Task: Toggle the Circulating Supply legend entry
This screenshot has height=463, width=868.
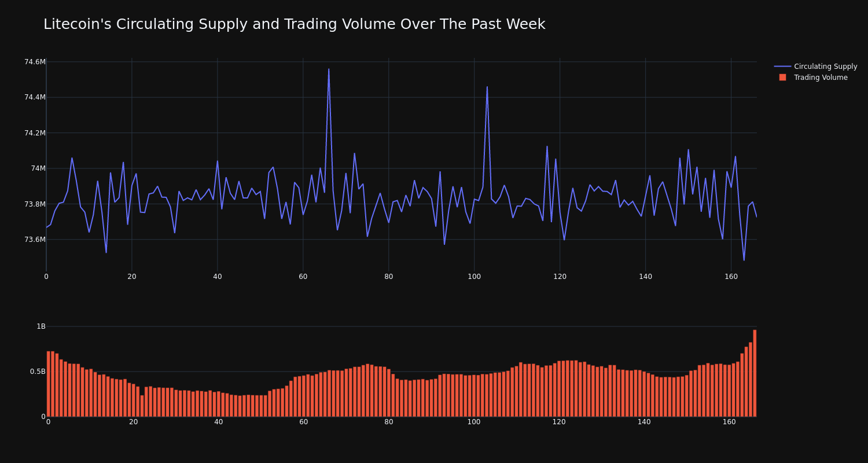Action: point(815,67)
